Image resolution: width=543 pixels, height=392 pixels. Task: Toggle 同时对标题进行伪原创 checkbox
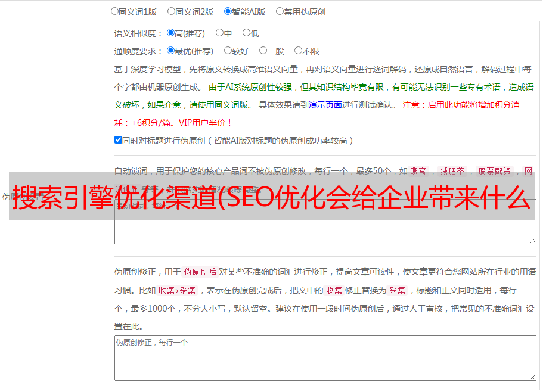tap(118, 140)
